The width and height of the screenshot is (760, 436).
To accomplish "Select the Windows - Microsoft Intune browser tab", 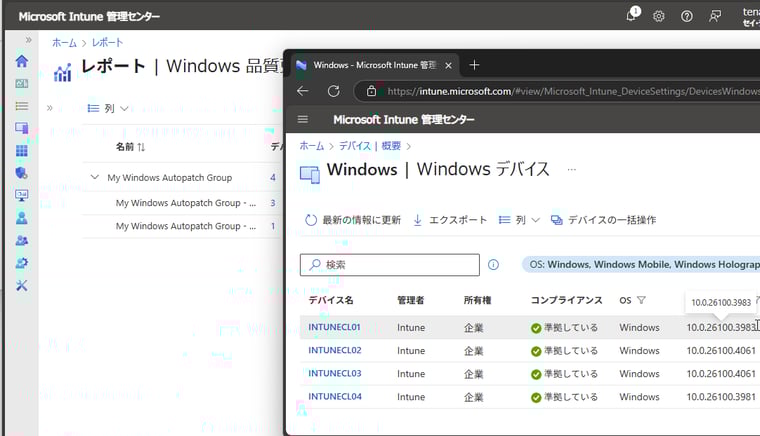I will pos(375,65).
